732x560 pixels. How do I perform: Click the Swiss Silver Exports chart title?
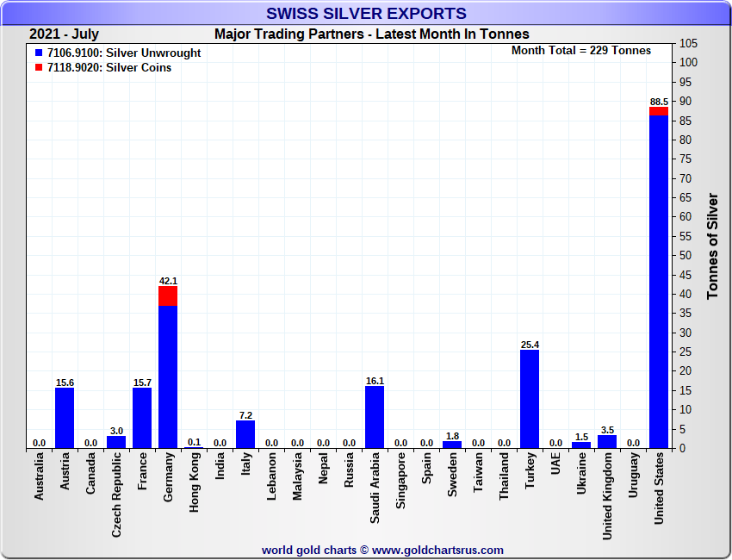point(366,14)
